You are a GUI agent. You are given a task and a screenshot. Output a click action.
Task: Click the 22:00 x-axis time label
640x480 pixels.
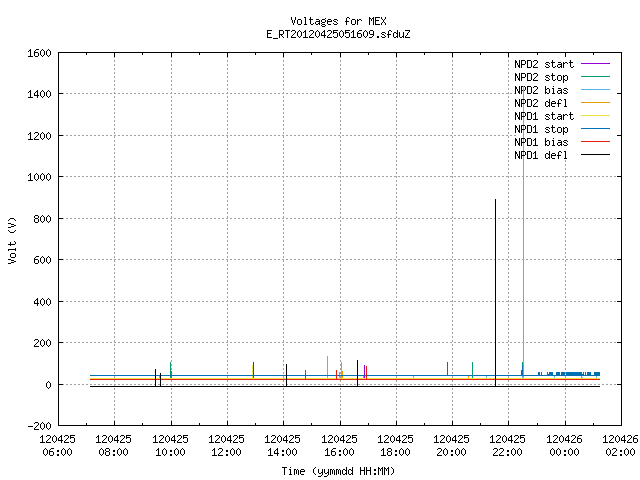507,452
